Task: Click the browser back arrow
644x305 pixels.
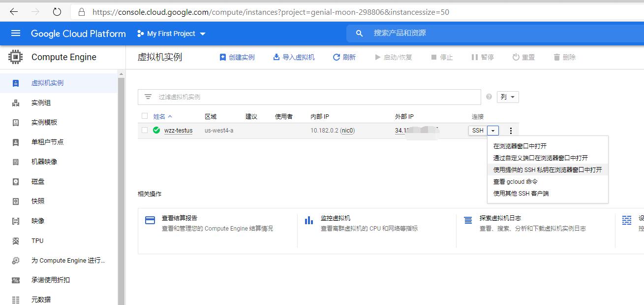Action: (x=14, y=12)
